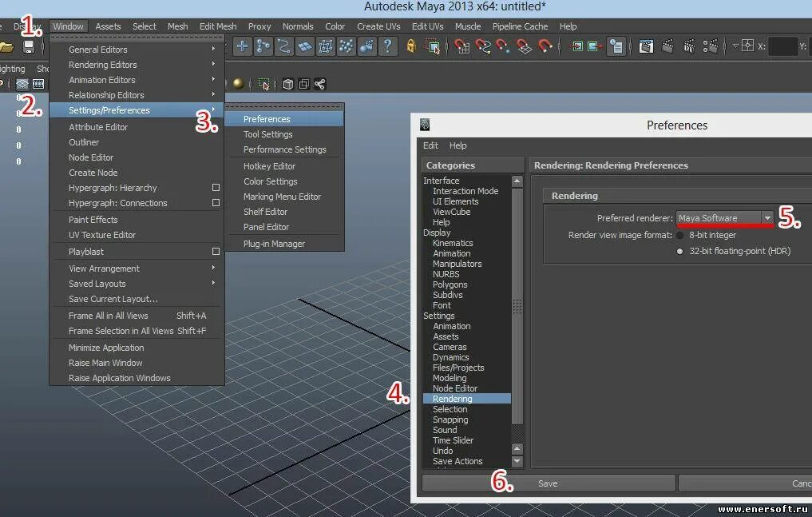Open the render view clapperboard icon
This screenshot has height=517, width=812.
tap(646, 46)
